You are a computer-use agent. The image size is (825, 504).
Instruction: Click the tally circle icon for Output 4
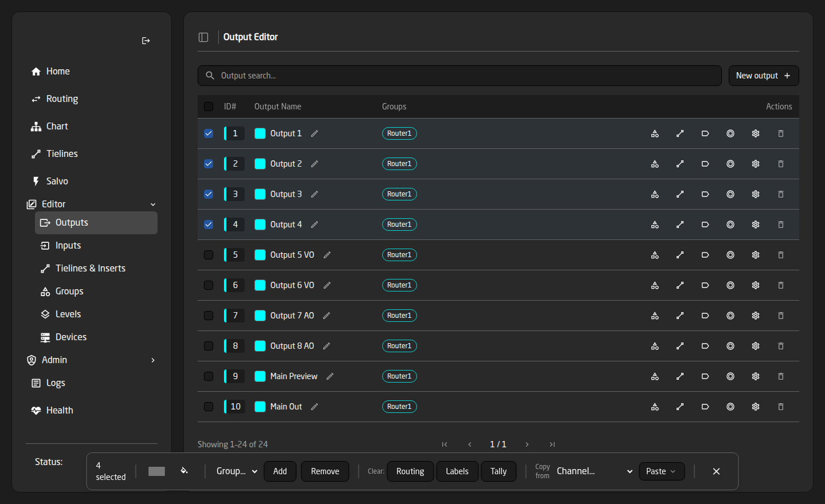tap(730, 225)
